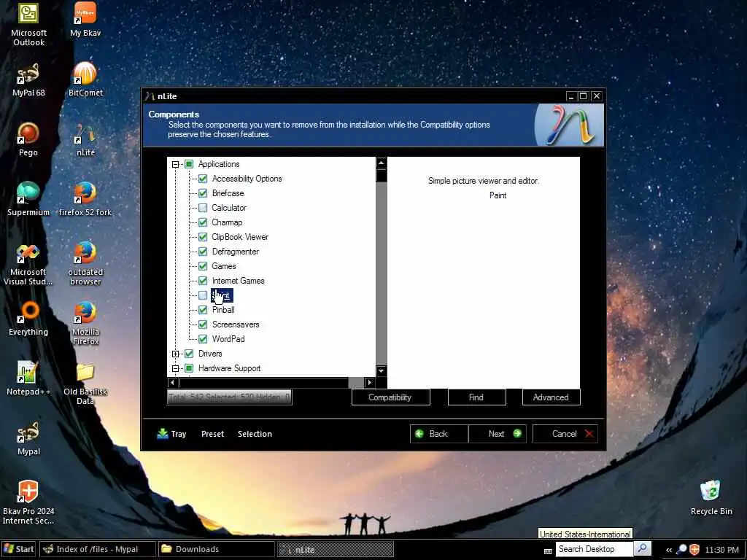This screenshot has height=560, width=747.
Task: Cancel the nLite wizard
Action: pyautogui.click(x=565, y=434)
